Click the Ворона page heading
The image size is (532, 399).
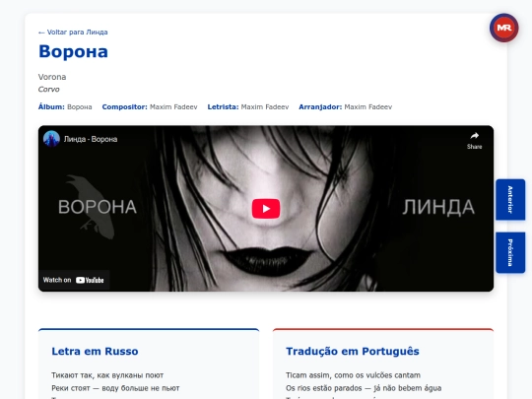[x=73, y=51]
